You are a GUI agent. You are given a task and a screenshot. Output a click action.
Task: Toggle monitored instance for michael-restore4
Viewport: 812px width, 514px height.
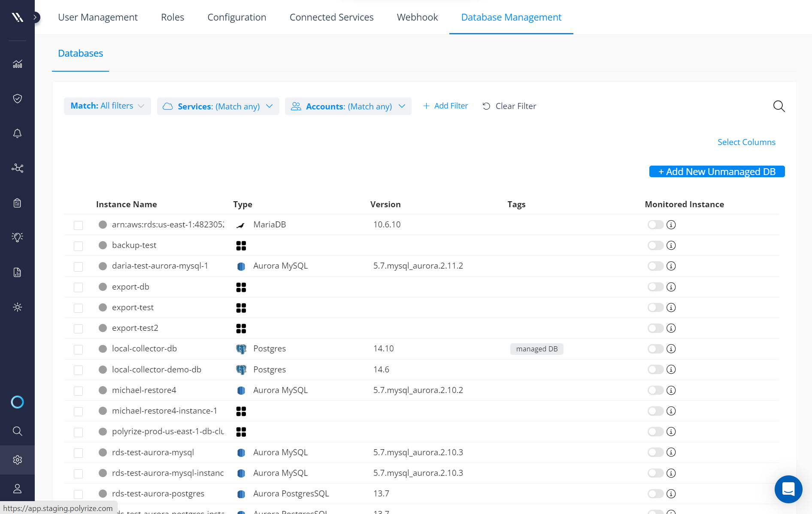tap(655, 390)
